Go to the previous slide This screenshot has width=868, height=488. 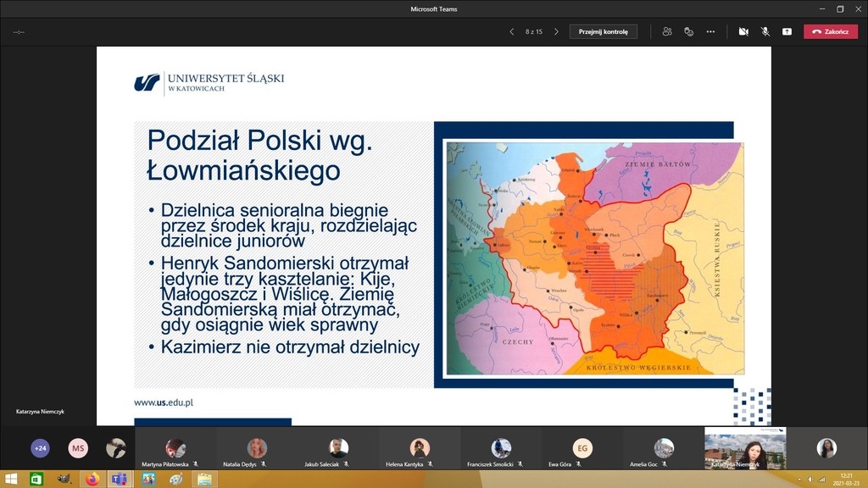[x=511, y=31]
